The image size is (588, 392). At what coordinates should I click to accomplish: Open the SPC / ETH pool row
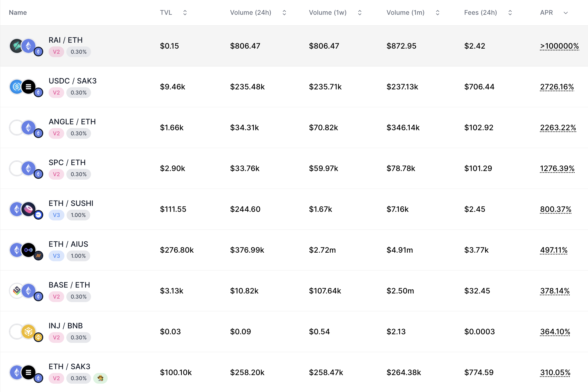(x=67, y=162)
